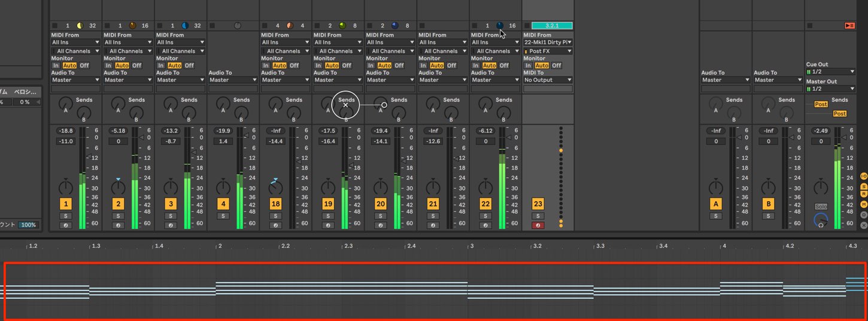Solo track 20 with its S button

[x=380, y=216]
